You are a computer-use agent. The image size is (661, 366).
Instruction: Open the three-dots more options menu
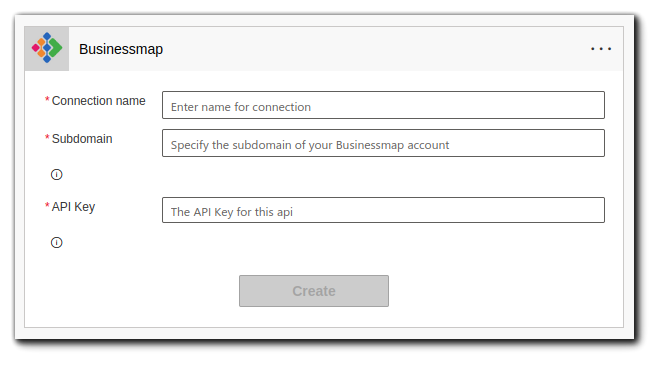[601, 49]
